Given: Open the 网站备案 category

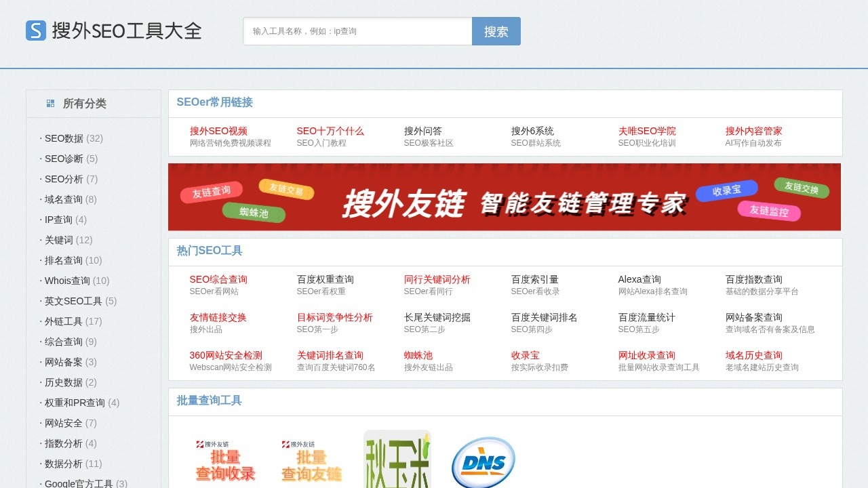Looking at the screenshot, I should coord(64,362).
